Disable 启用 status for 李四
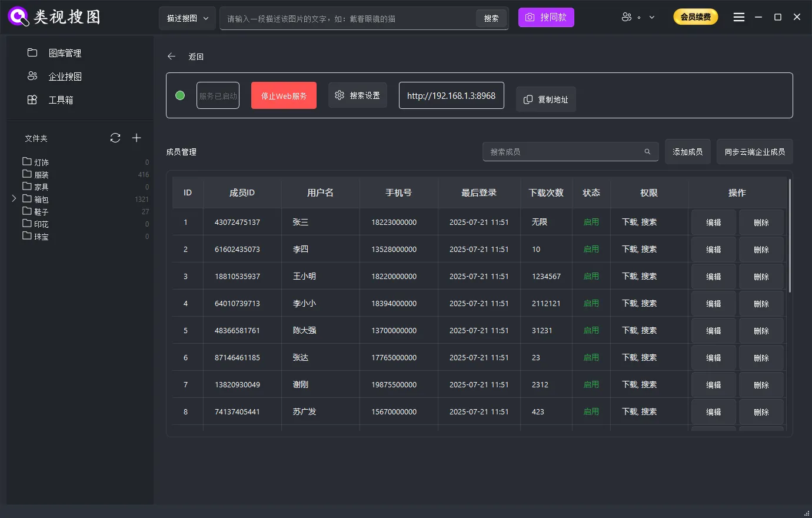 (x=591, y=249)
